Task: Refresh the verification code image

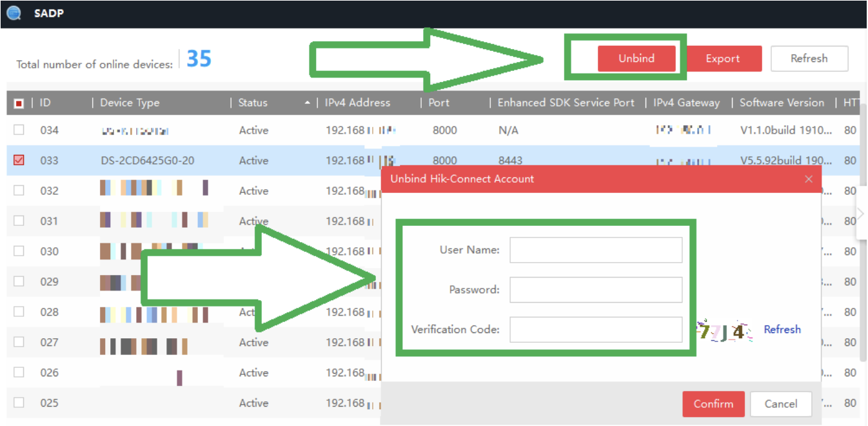Action: point(782,329)
